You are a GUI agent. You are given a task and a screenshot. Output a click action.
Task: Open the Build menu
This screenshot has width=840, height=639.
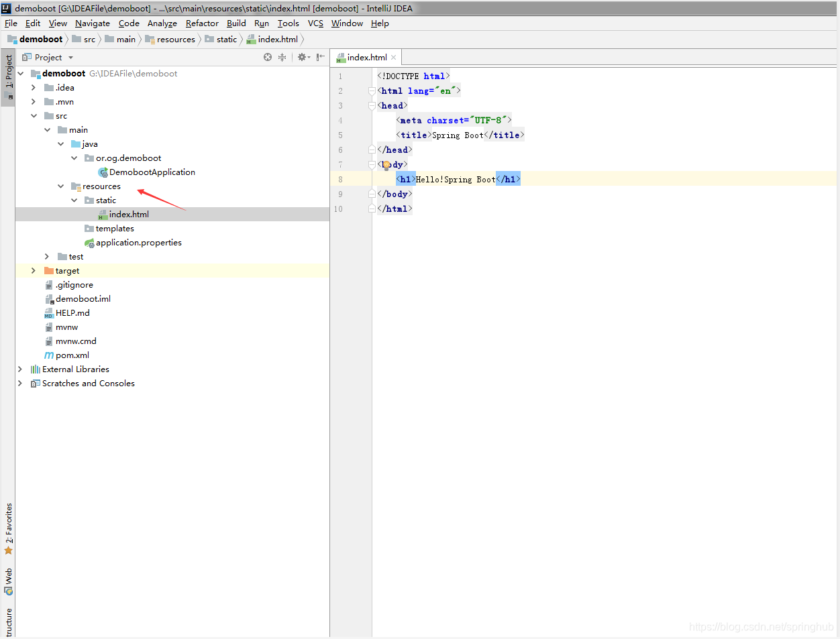coord(236,23)
